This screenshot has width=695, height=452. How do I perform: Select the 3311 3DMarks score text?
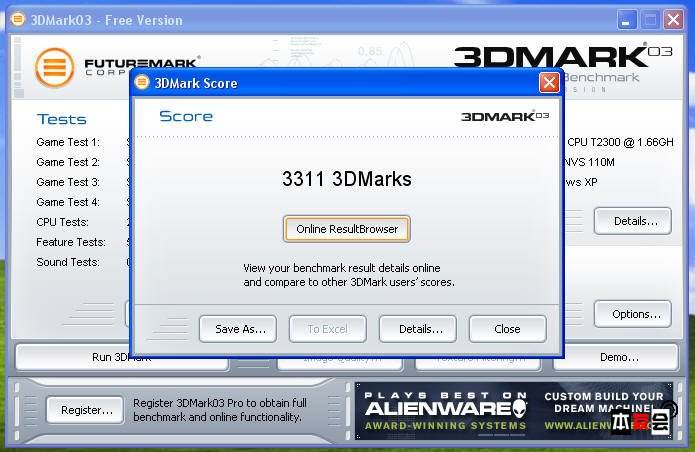pyautogui.click(x=347, y=179)
